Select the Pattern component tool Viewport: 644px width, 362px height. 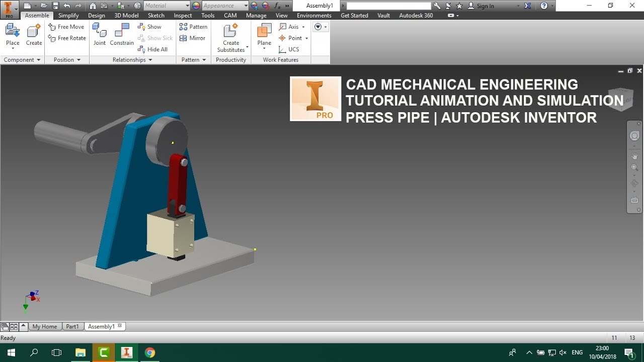pos(193,27)
